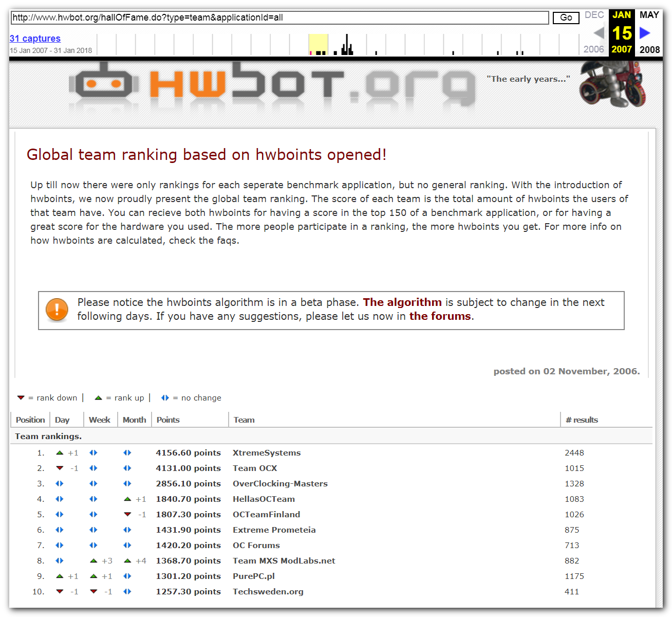672x617 pixels.
Task: Click the red rank down legend icon
Action: tap(21, 397)
